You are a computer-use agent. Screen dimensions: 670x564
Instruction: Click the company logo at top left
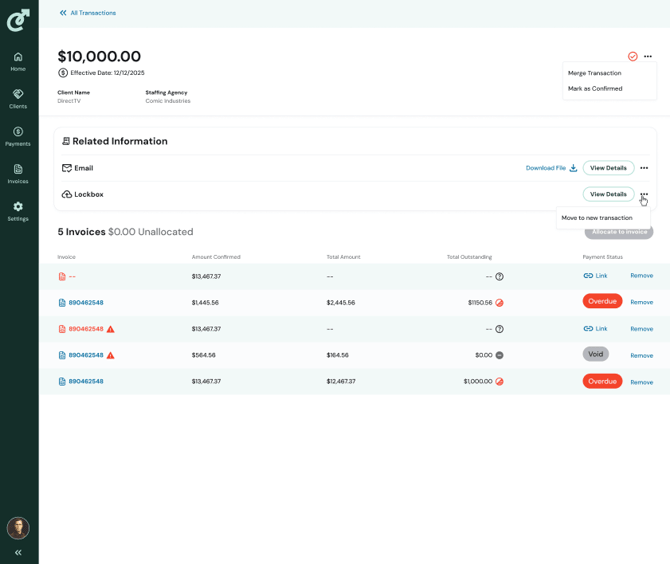click(x=18, y=20)
